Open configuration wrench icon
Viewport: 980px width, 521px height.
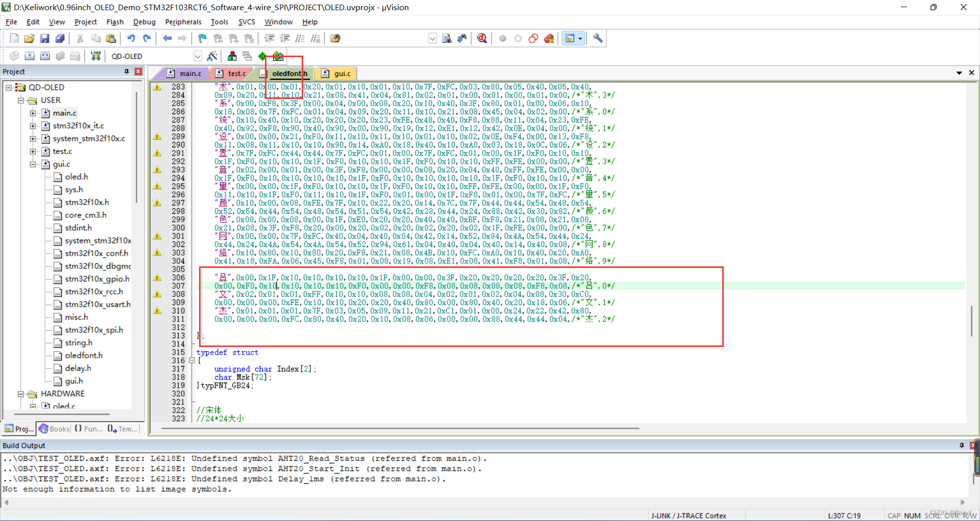598,38
